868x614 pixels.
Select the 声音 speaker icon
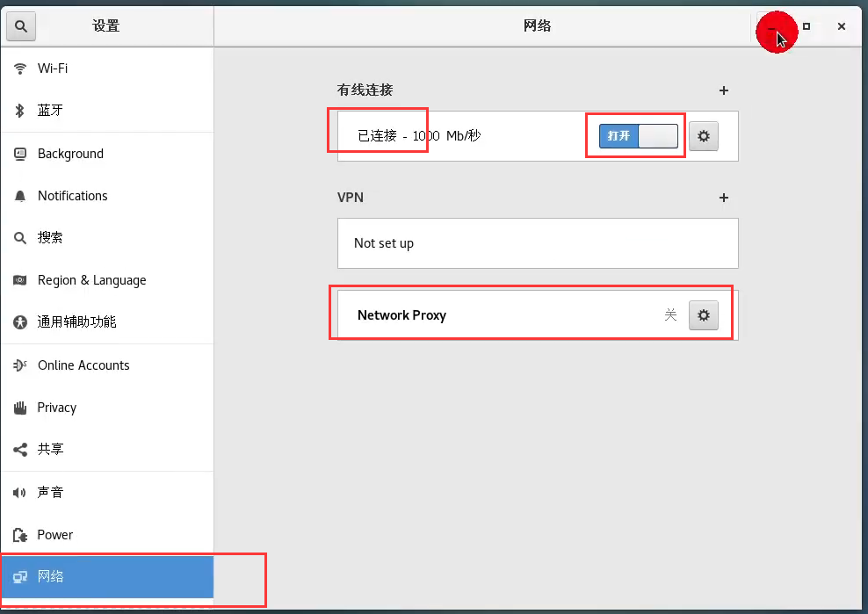pyautogui.click(x=20, y=492)
